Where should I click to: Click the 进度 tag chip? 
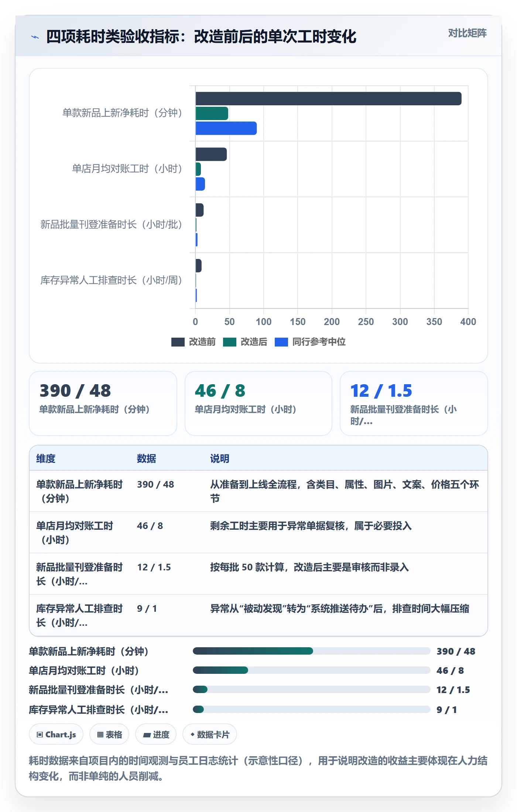click(156, 734)
